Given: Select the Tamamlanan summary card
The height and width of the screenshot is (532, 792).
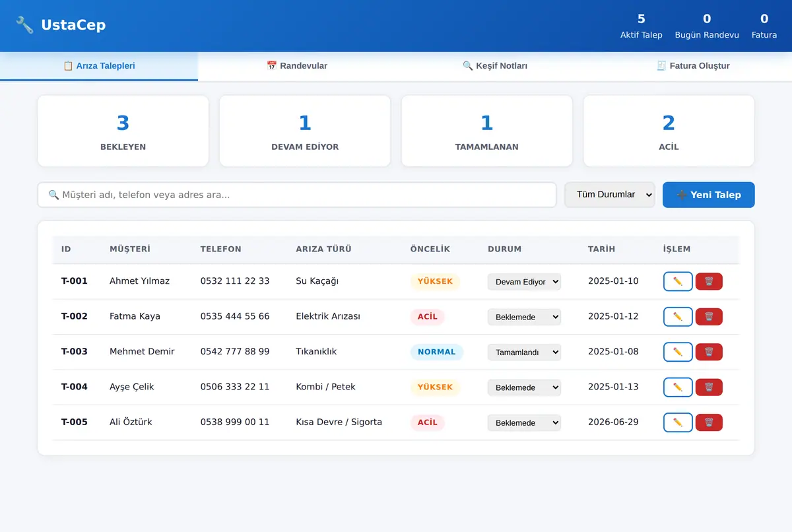Looking at the screenshot, I should [487, 131].
